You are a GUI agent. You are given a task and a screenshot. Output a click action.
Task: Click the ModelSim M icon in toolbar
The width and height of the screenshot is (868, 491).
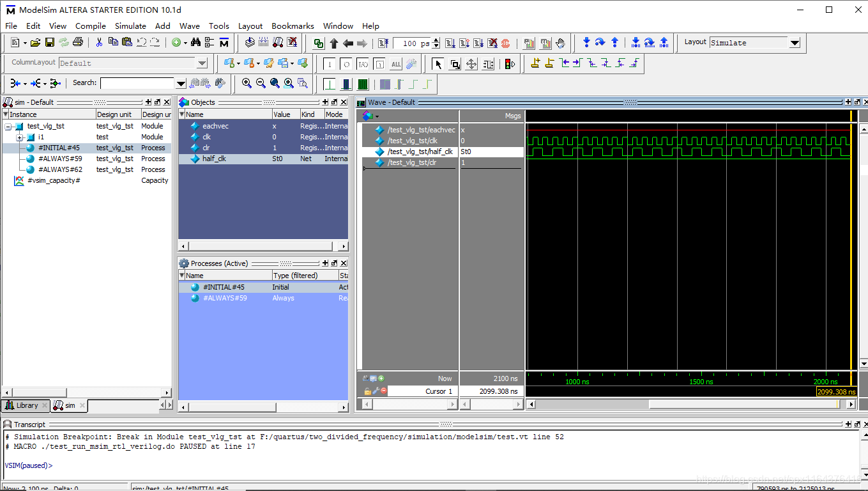tap(224, 43)
